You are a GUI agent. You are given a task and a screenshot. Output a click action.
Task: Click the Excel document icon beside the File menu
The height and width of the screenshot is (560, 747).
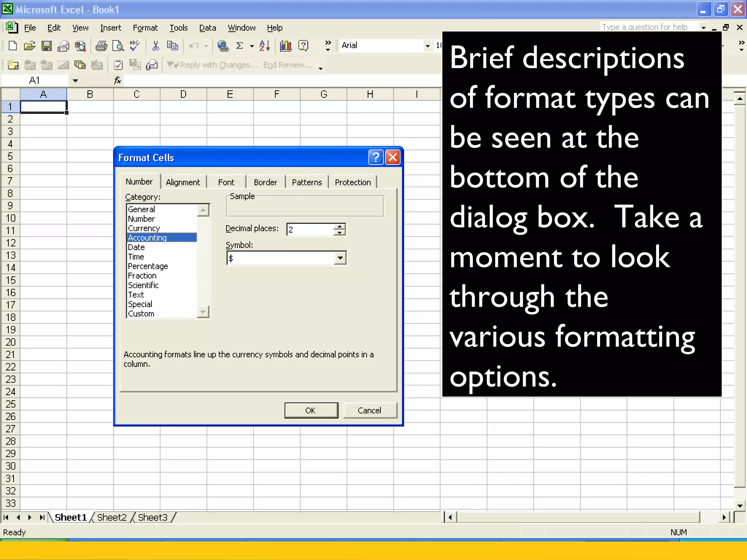(12, 28)
